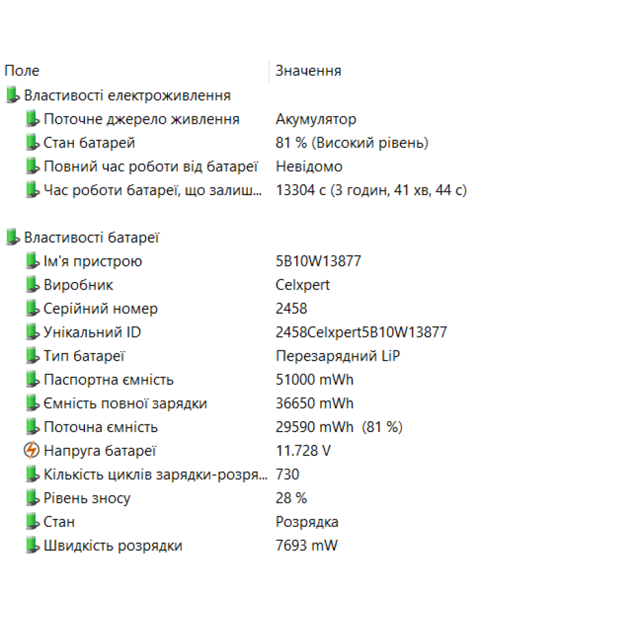Select the Властивості електроживлення group row

tap(128, 96)
